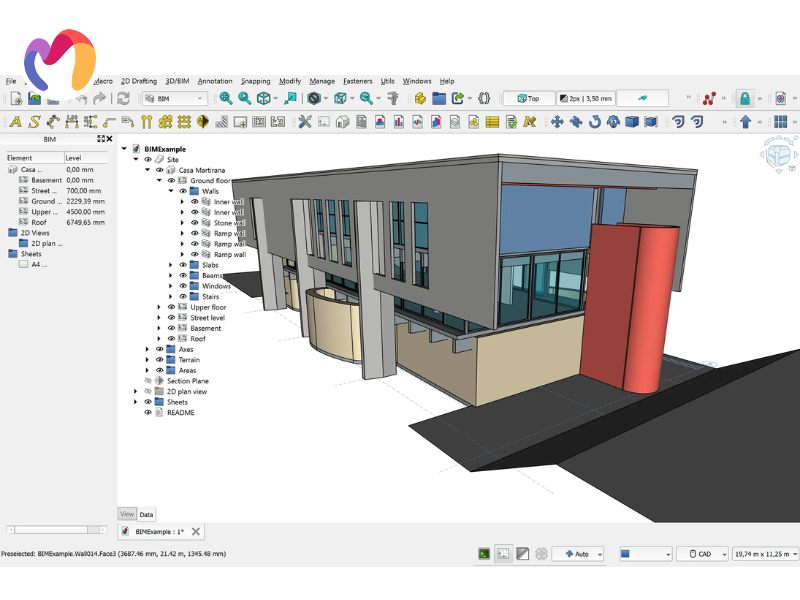
Task: Click the Rotate tool icon
Action: point(594,122)
